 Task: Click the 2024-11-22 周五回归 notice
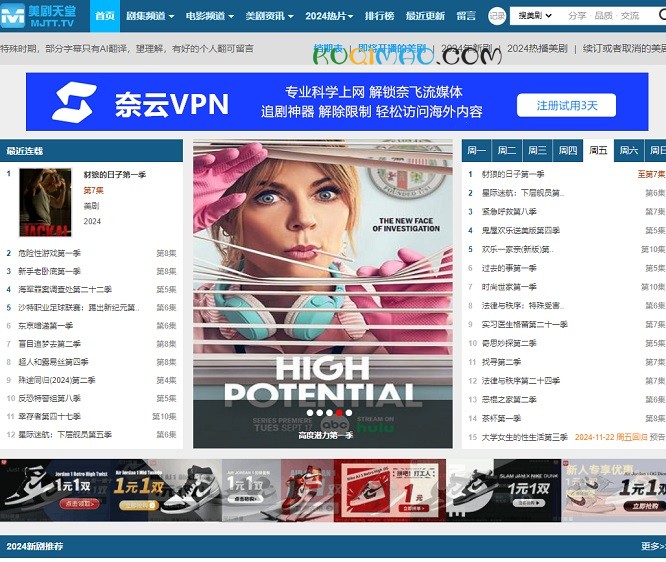coord(611,437)
